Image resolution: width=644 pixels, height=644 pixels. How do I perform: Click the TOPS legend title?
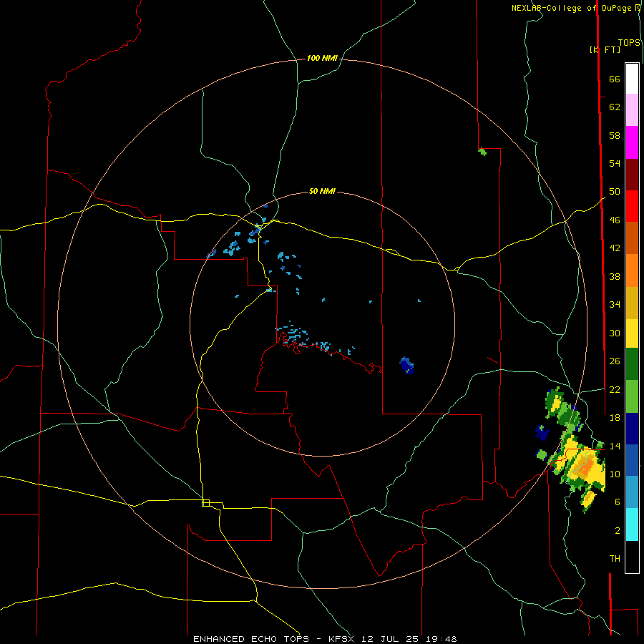click(629, 43)
